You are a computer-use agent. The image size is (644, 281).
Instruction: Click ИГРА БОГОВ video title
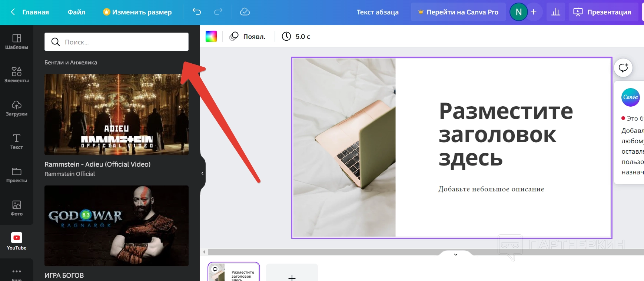[64, 275]
